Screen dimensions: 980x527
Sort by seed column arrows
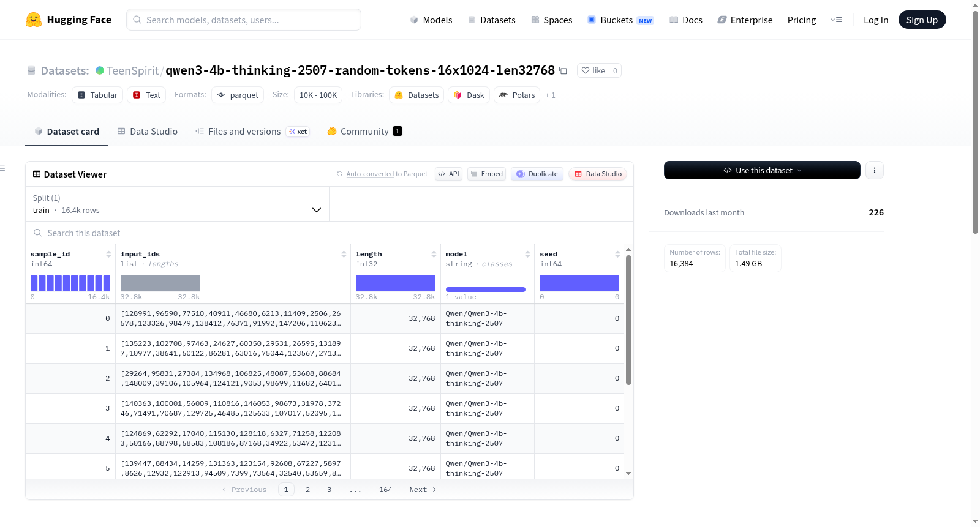(x=617, y=254)
